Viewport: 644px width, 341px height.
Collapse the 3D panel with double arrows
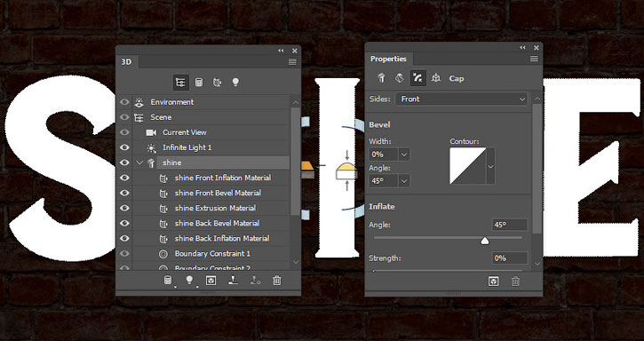281,51
